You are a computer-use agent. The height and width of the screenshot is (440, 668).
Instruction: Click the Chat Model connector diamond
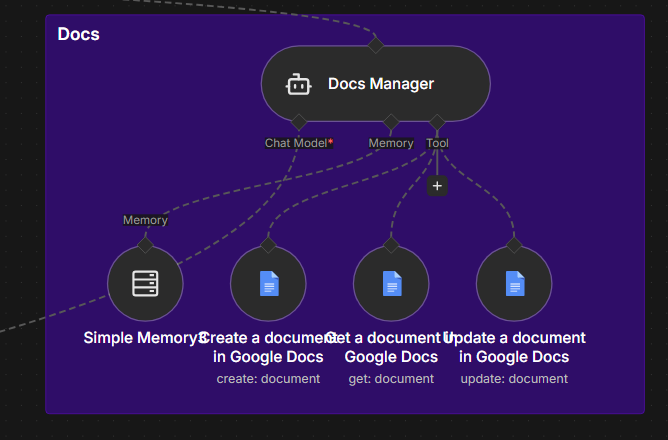pyautogui.click(x=299, y=122)
